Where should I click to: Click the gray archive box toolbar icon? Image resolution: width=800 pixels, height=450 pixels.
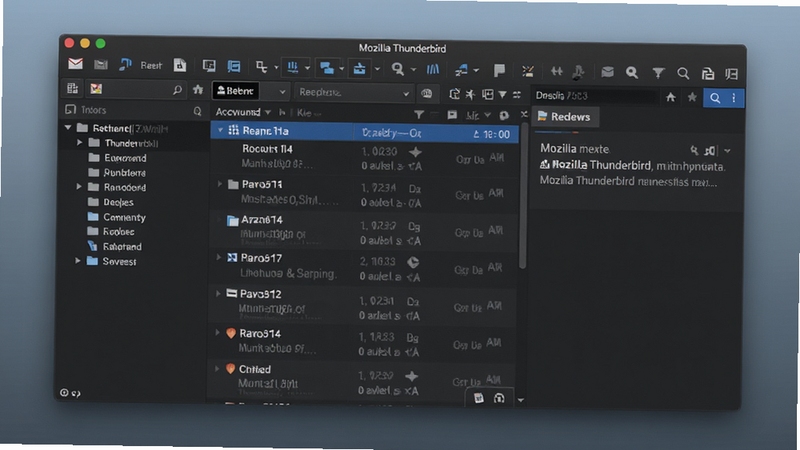(607, 72)
